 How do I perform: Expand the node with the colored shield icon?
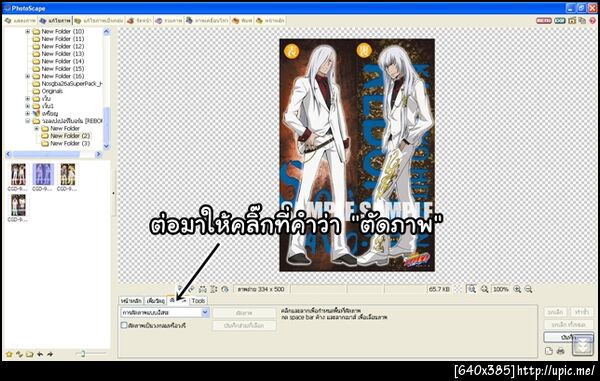[x=28, y=114]
